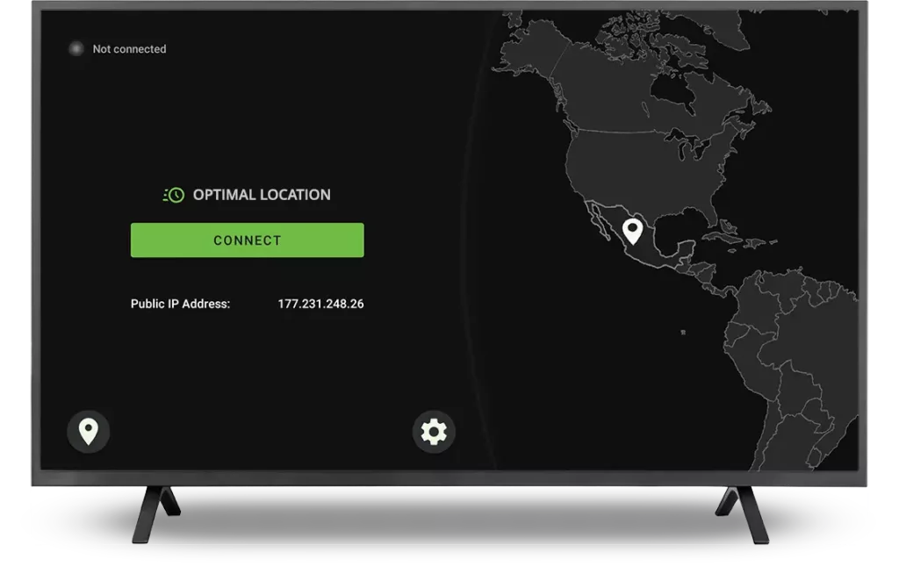This screenshot has height=588, width=899.
Task: Select the Not connected status text
Action: click(x=129, y=49)
